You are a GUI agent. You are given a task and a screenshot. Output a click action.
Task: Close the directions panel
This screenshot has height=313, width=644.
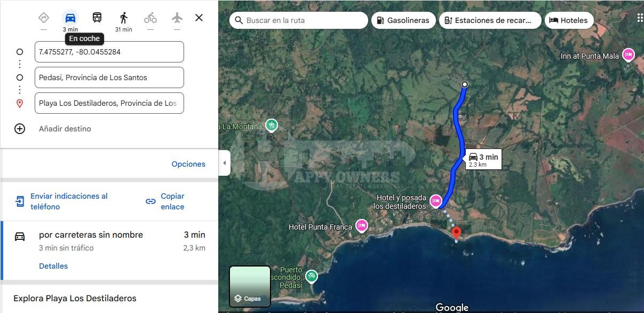(199, 18)
